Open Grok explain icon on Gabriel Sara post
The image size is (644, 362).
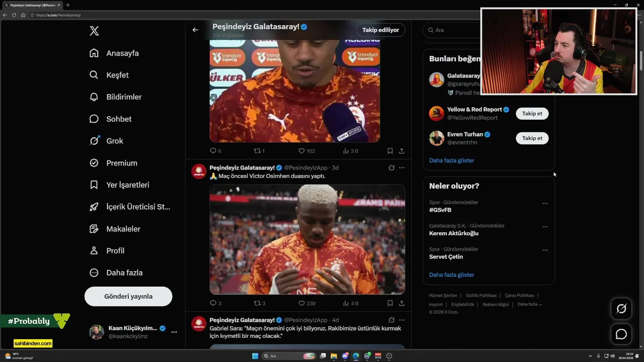coord(391,320)
